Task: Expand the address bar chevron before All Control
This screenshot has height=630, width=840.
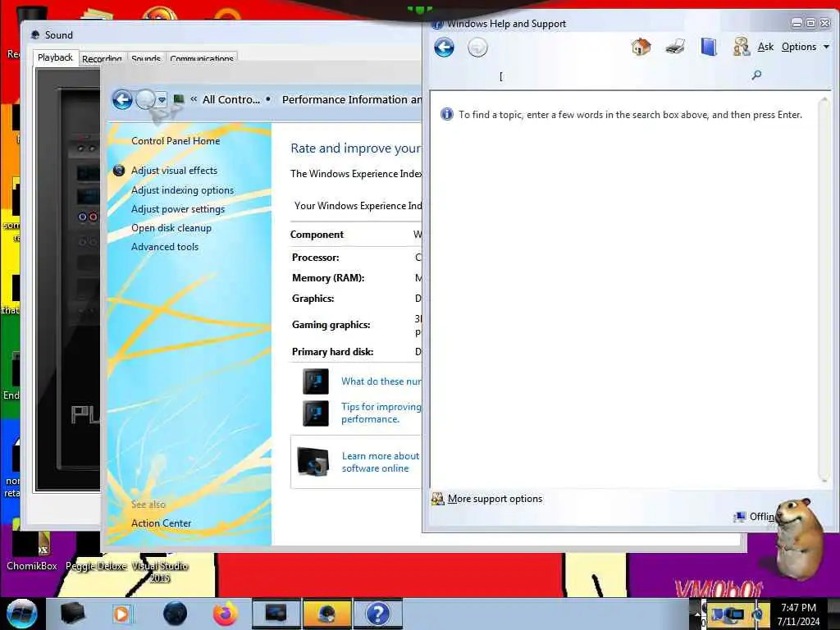Action: tap(194, 99)
